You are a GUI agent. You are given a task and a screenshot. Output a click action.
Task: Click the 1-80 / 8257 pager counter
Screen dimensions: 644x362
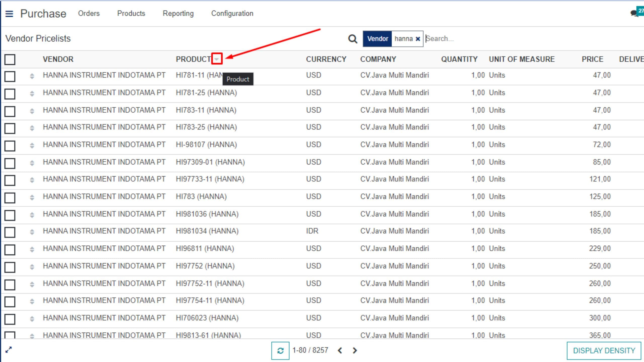pos(310,350)
